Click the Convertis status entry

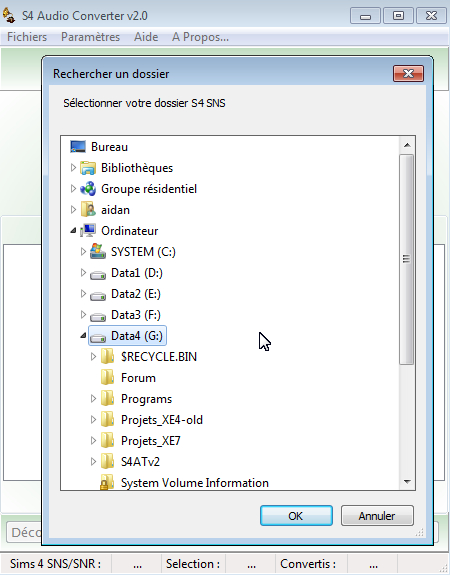click(308, 564)
